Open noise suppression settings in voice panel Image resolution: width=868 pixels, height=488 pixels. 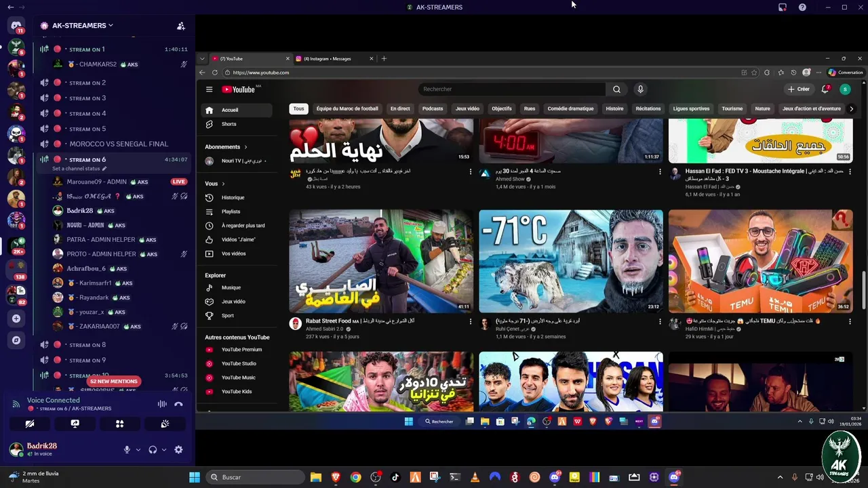[x=162, y=404]
